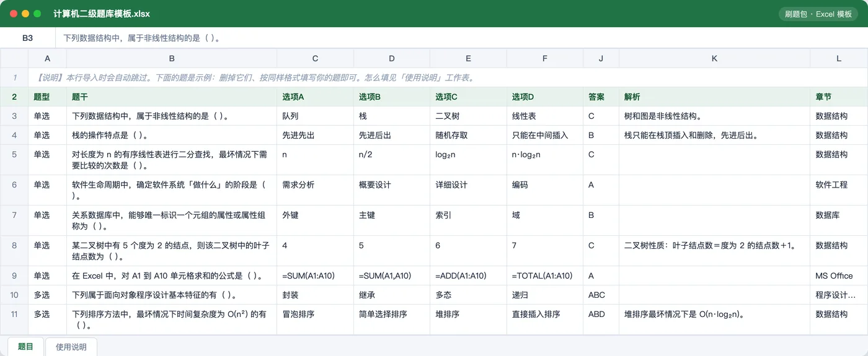Select the cell containing 冒泡排序
The width and height of the screenshot is (868, 356).
click(316, 319)
